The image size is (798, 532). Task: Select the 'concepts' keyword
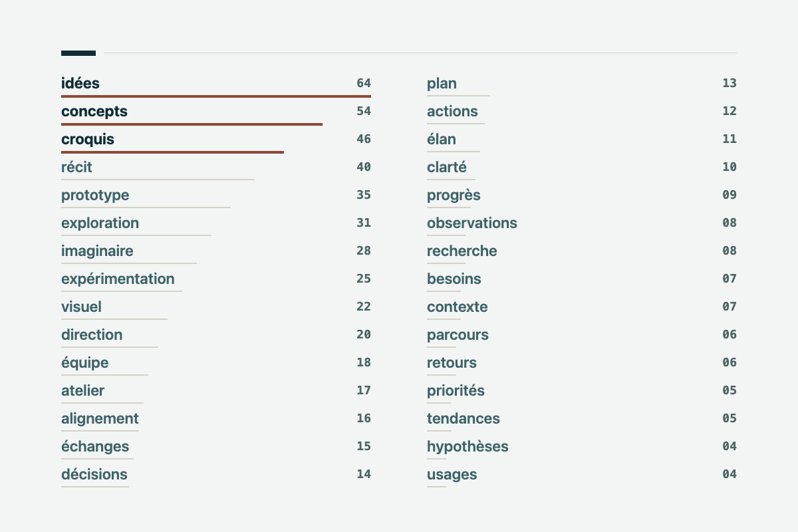(x=94, y=112)
